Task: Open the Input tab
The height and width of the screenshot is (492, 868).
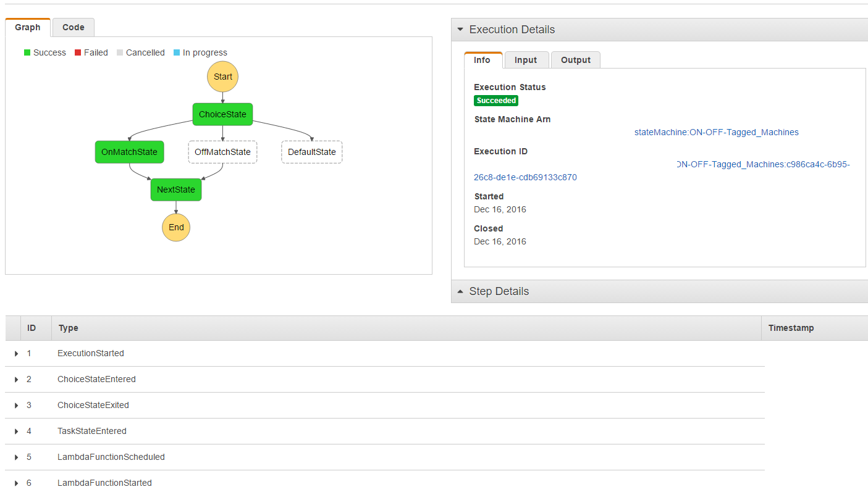Action: tap(526, 60)
